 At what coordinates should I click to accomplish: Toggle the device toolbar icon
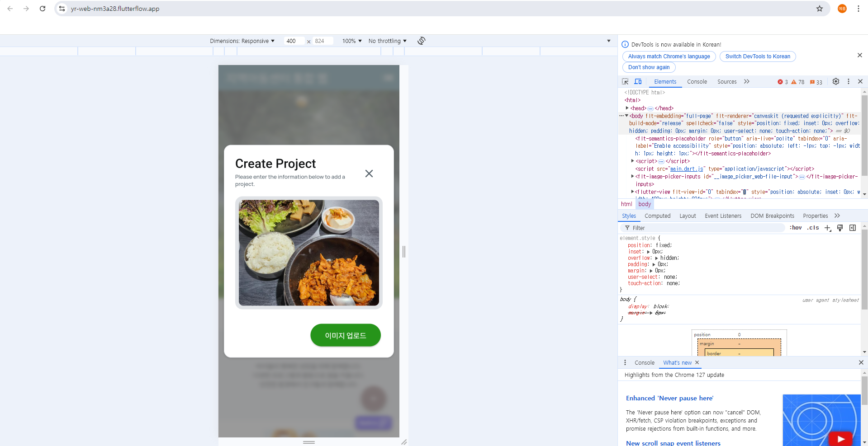638,81
